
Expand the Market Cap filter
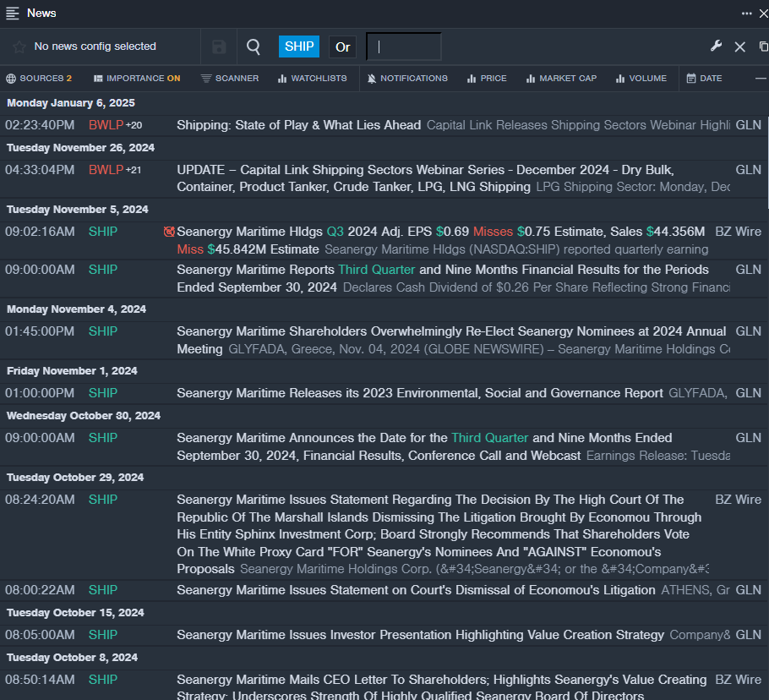pyautogui.click(x=561, y=79)
